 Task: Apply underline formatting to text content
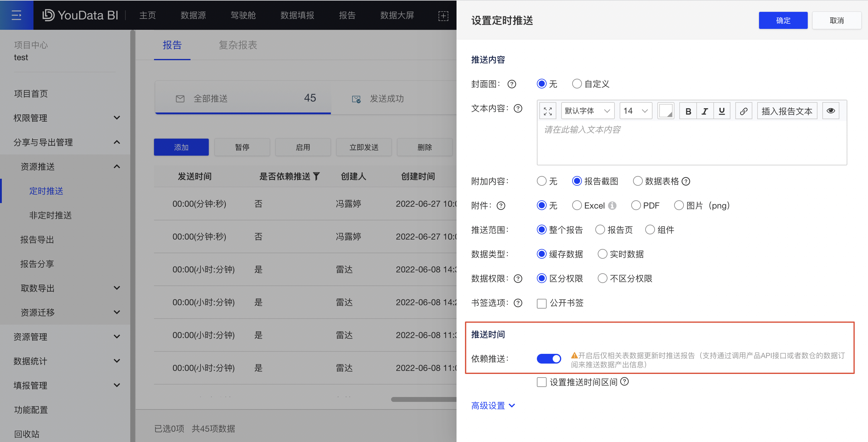(721, 110)
